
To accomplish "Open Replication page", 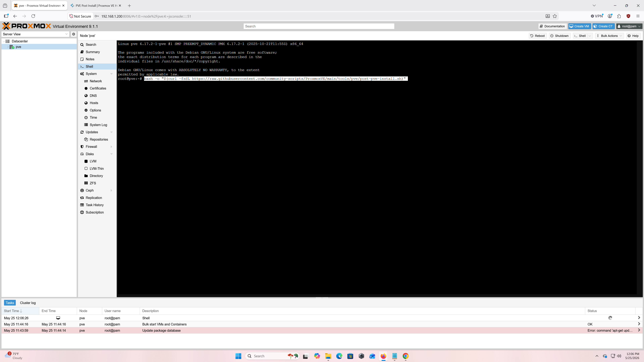I will coord(94,198).
